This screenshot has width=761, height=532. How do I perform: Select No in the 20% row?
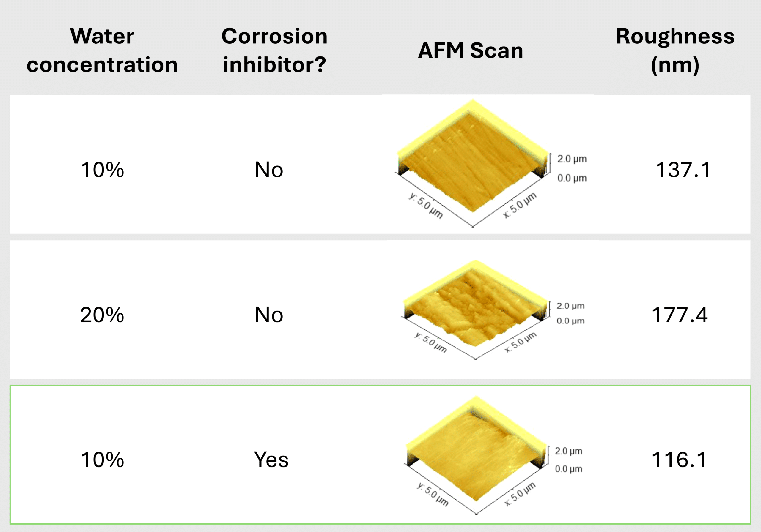(269, 315)
